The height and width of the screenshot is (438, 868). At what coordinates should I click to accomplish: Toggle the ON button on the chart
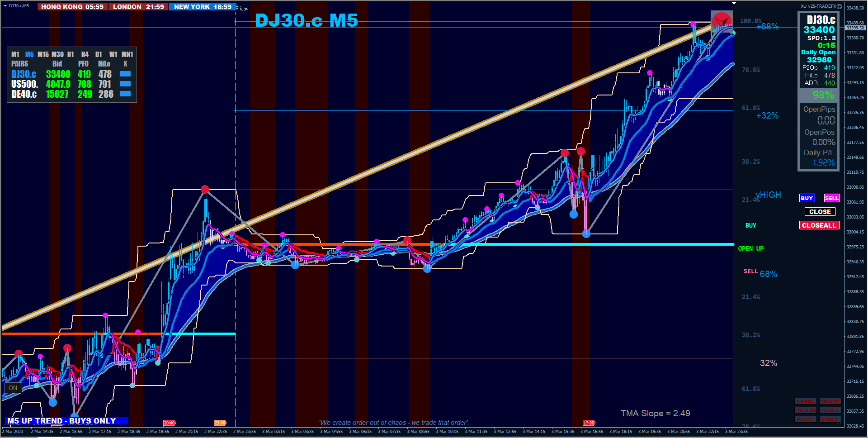click(x=13, y=388)
